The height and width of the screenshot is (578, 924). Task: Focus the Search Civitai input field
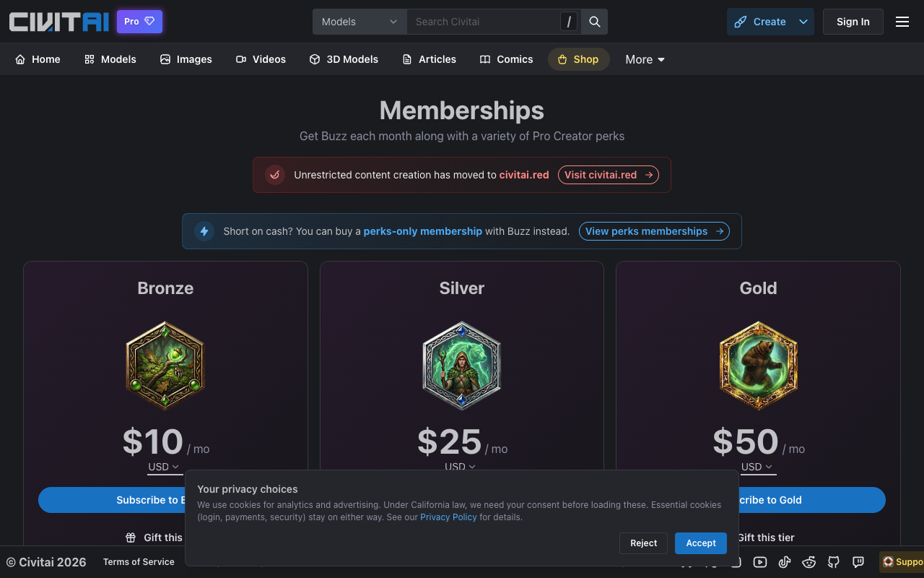coord(484,22)
